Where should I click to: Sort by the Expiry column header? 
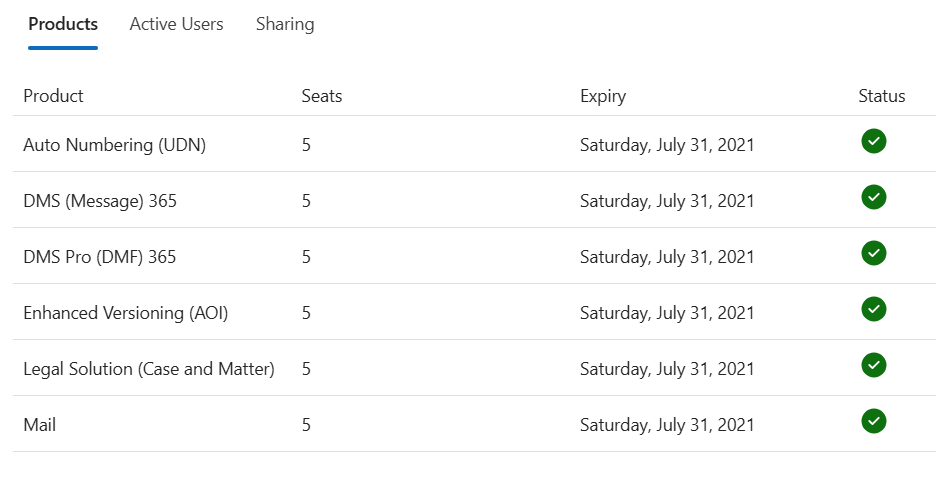603,96
